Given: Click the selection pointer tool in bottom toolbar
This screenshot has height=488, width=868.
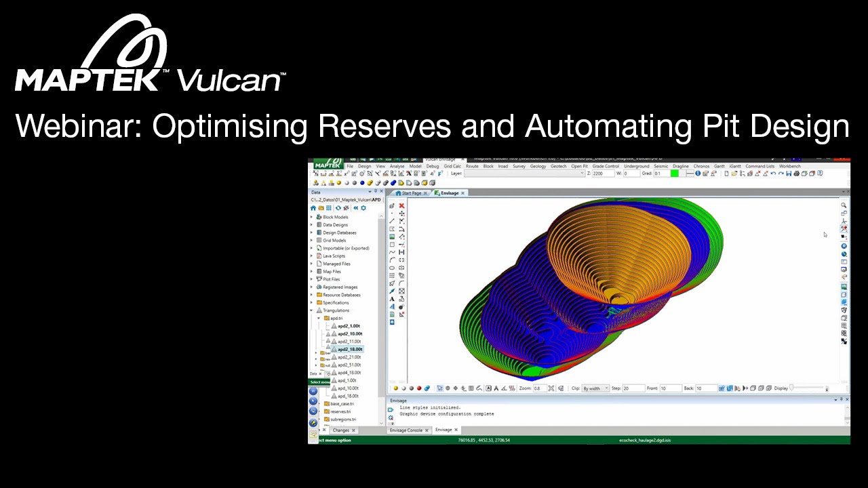Looking at the screenshot, I should [x=440, y=388].
